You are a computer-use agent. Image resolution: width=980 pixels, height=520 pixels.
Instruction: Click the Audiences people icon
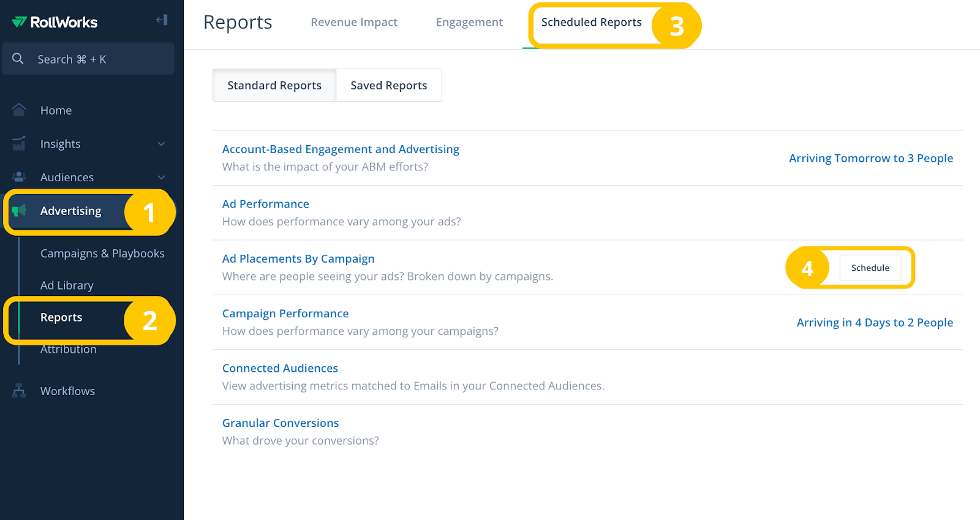(19, 177)
